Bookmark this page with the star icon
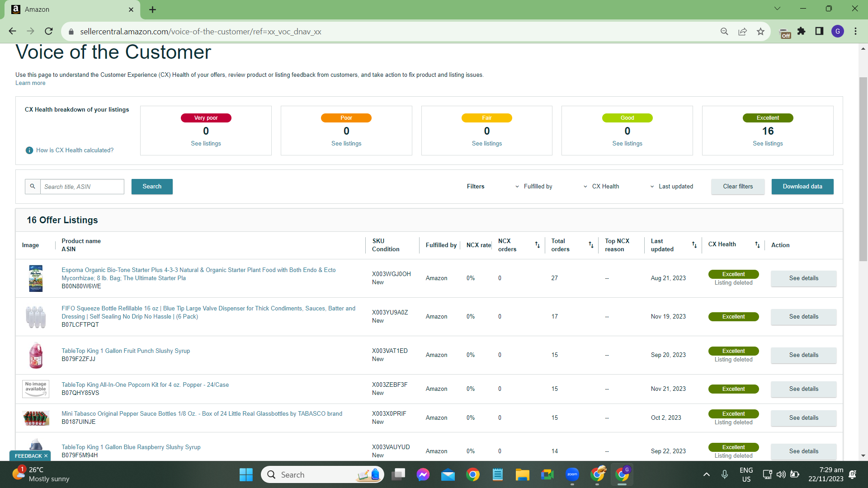The image size is (868, 488). pos(760,31)
